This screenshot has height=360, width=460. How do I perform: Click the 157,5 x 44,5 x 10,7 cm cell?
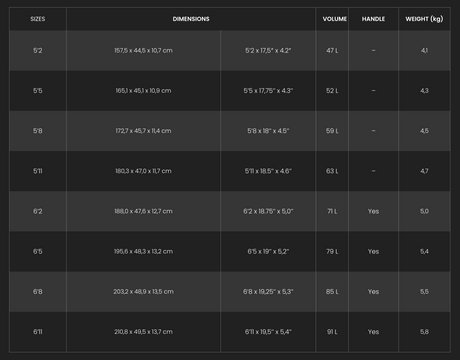143,51
